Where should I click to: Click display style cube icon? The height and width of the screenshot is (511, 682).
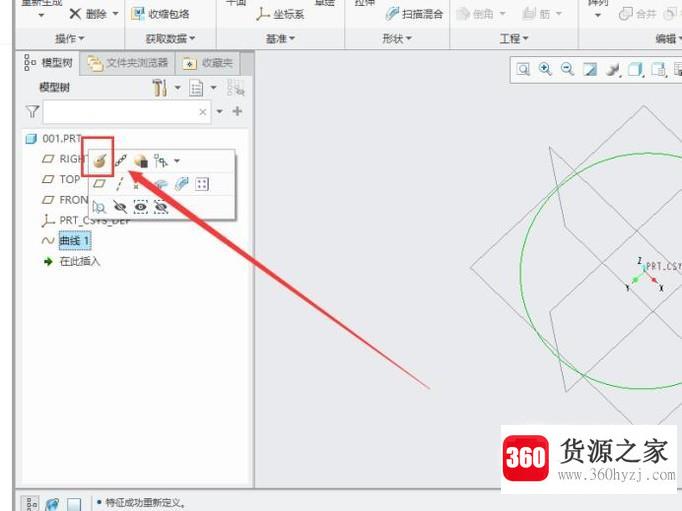point(635,70)
